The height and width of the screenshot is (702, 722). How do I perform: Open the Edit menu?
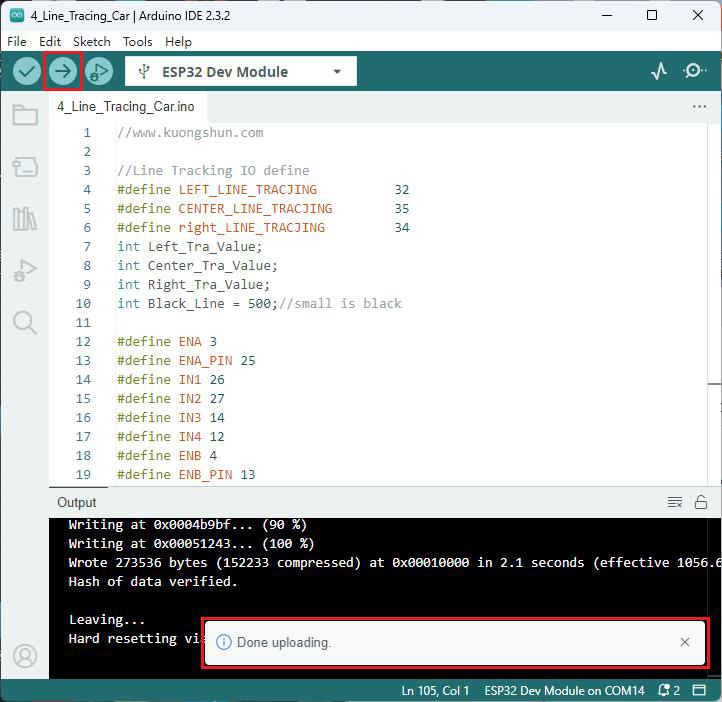pyautogui.click(x=50, y=42)
